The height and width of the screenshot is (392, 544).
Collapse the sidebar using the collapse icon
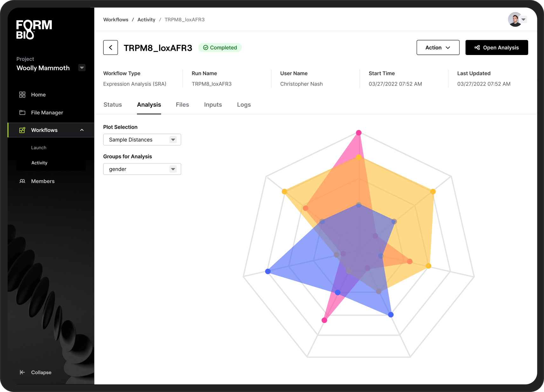pyautogui.click(x=22, y=372)
